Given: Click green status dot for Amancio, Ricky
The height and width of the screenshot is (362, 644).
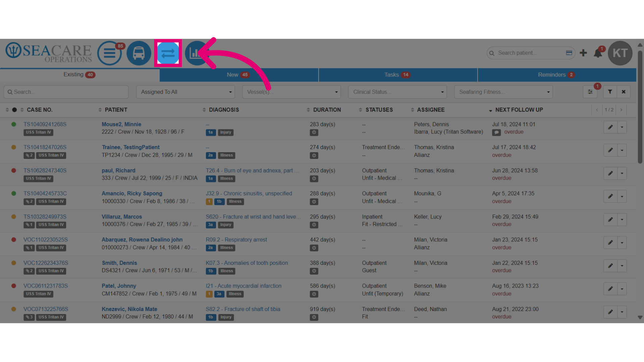Looking at the screenshot, I should [x=14, y=193].
